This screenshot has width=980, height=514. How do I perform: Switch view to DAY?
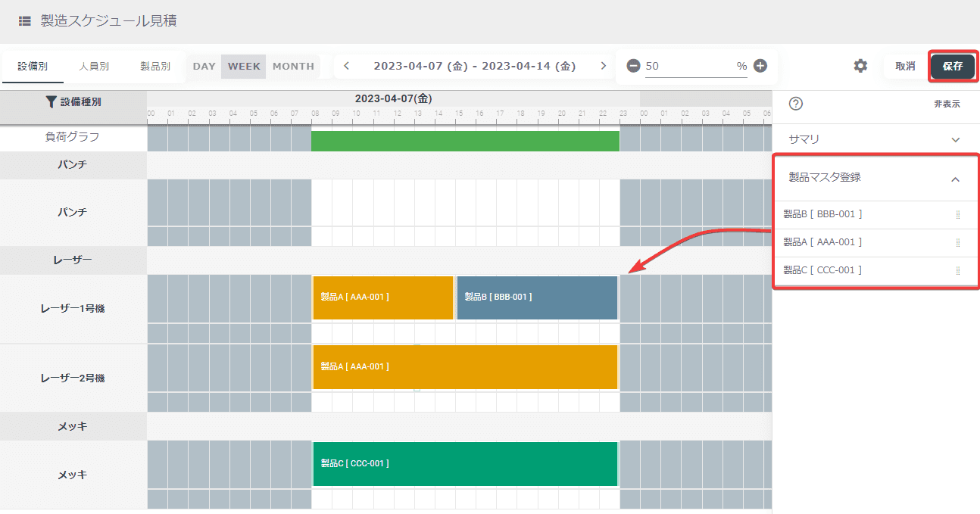pos(204,66)
